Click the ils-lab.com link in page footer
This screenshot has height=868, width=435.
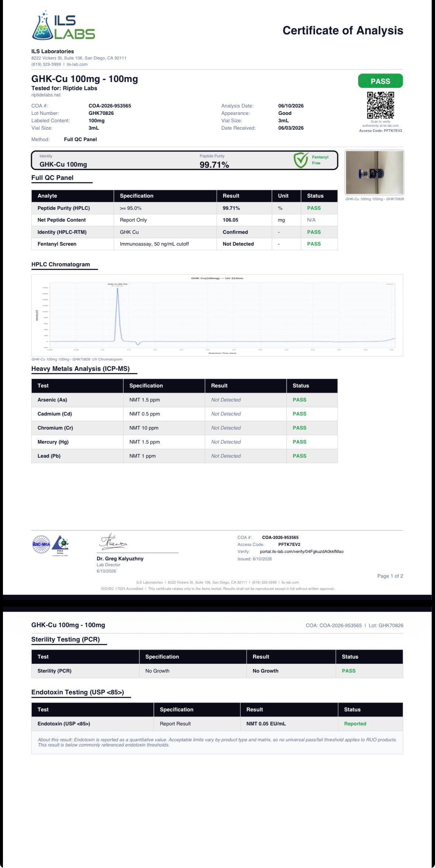tap(290, 582)
